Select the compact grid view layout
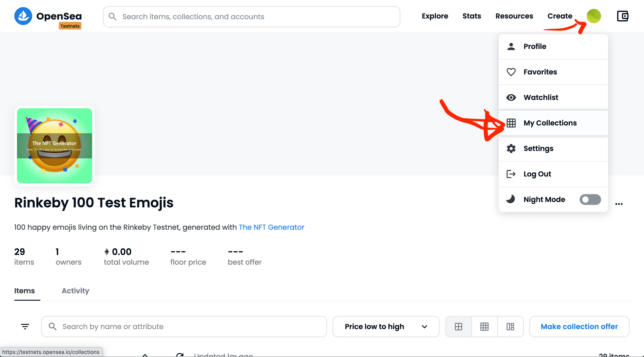 click(484, 326)
